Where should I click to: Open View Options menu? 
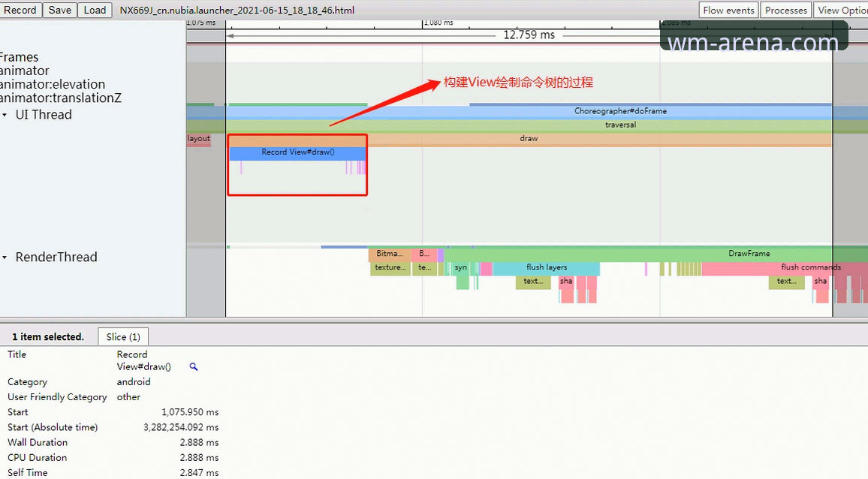click(841, 10)
